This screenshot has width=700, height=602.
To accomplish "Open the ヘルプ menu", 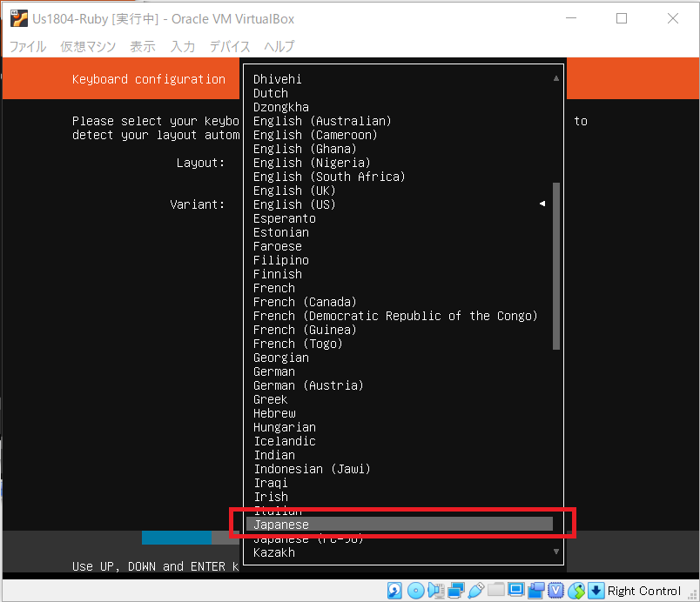I will [279, 46].
